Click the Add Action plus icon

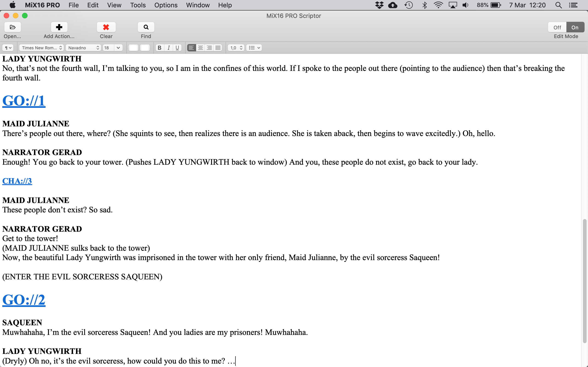coord(59,27)
